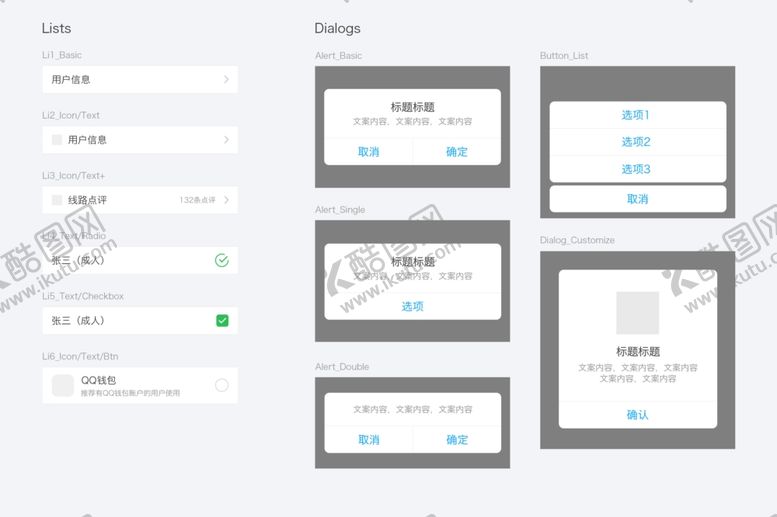777x517 pixels.
Task: Choose 选项2 in the Button_List
Action: pyautogui.click(x=636, y=142)
